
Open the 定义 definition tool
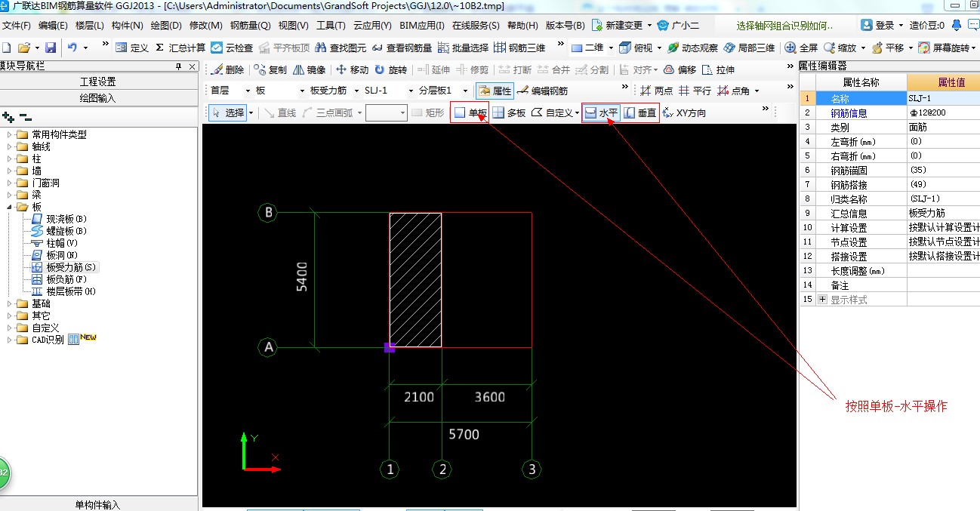(x=132, y=48)
